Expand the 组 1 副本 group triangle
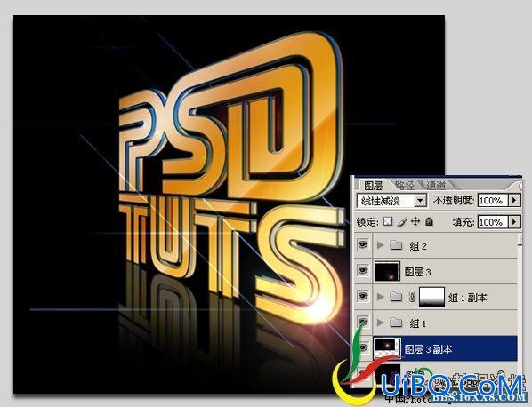 [381, 297]
